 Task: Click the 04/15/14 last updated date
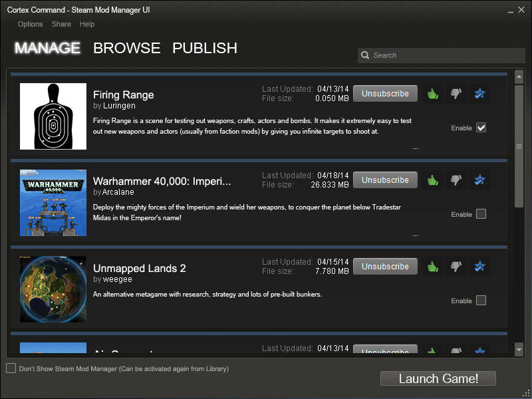tap(333, 262)
